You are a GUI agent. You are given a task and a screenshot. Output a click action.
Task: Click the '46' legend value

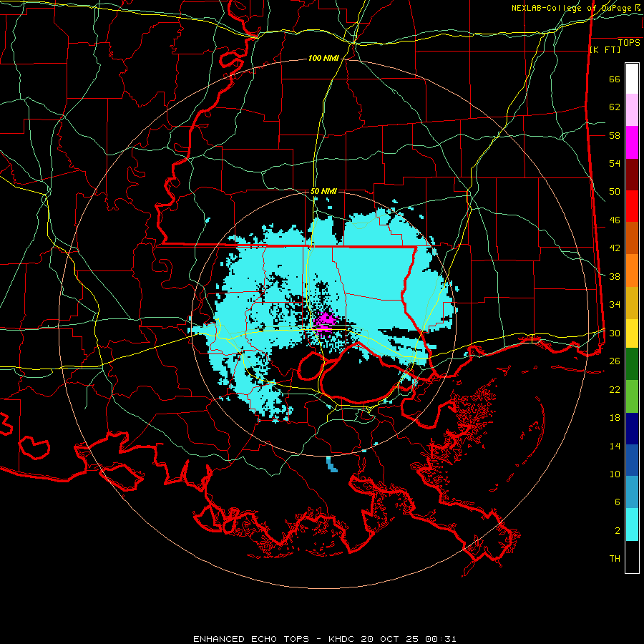click(615, 220)
